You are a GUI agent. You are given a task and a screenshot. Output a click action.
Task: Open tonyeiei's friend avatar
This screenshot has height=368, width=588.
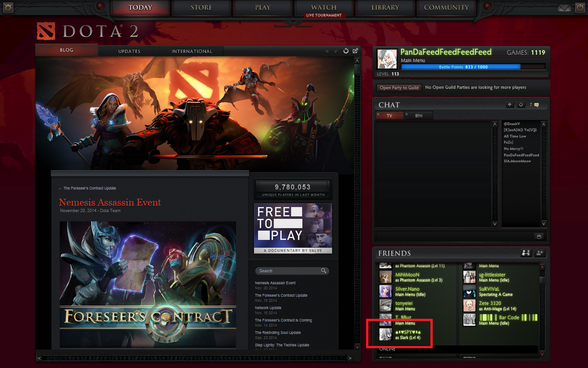(385, 305)
